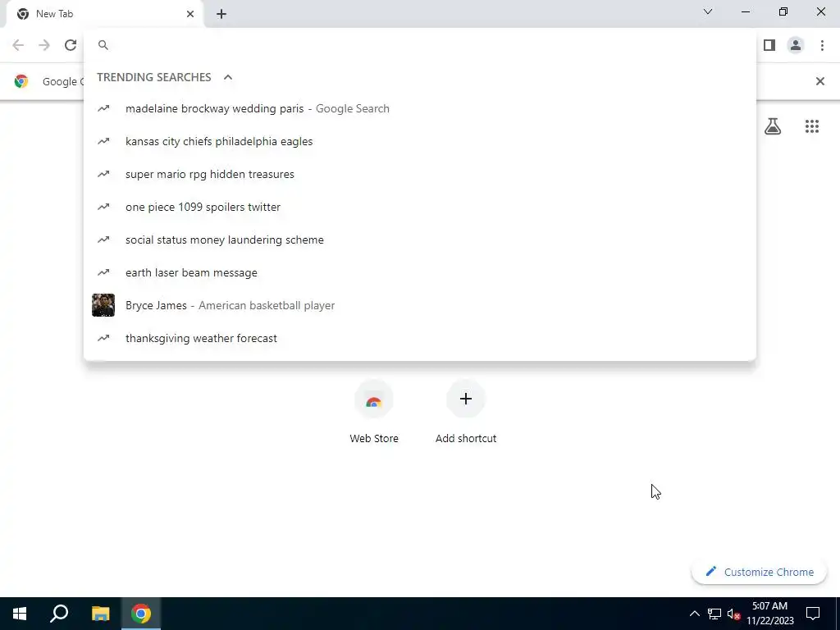
Task: Select 'one piece 1099 spoilers twitter' suggestion
Action: 420,207
